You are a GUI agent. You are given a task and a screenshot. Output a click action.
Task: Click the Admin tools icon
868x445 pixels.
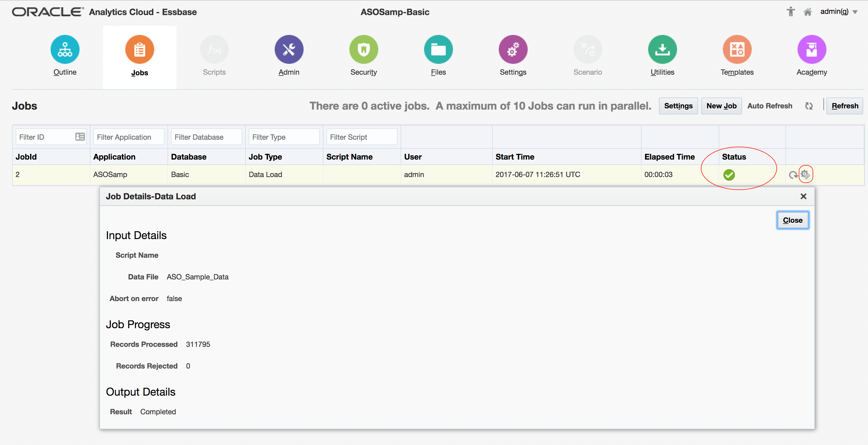(x=289, y=49)
